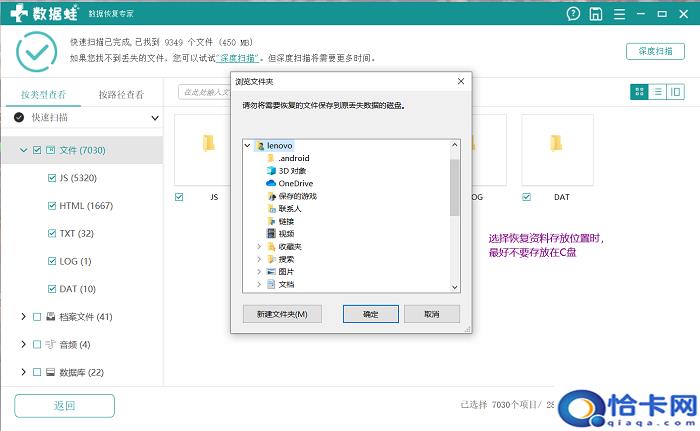The image size is (700, 431).
Task: Switch to thumbnail grid view
Action: [x=639, y=91]
